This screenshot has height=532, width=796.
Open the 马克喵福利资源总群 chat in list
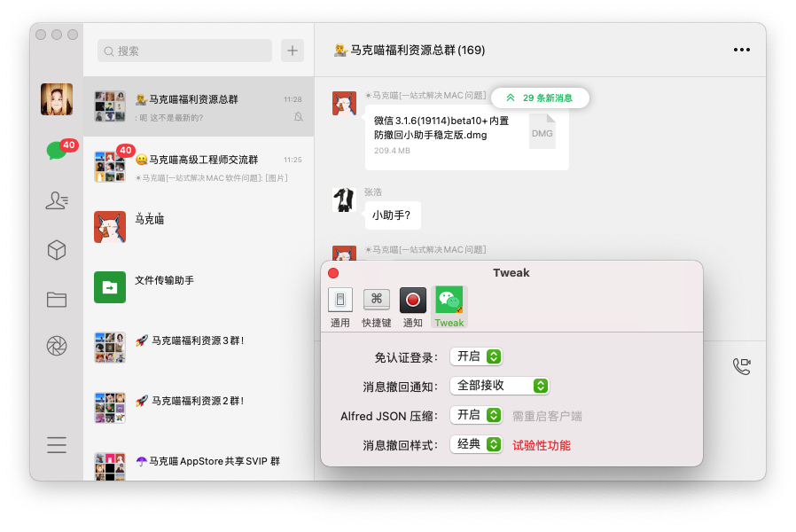[199, 106]
